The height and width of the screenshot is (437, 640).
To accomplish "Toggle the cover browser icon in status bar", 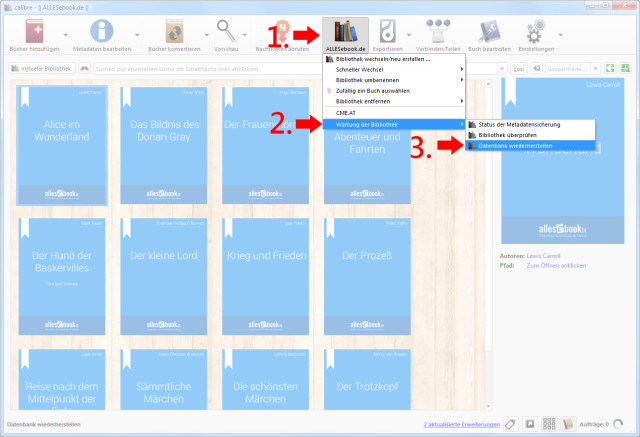I will tap(530, 424).
